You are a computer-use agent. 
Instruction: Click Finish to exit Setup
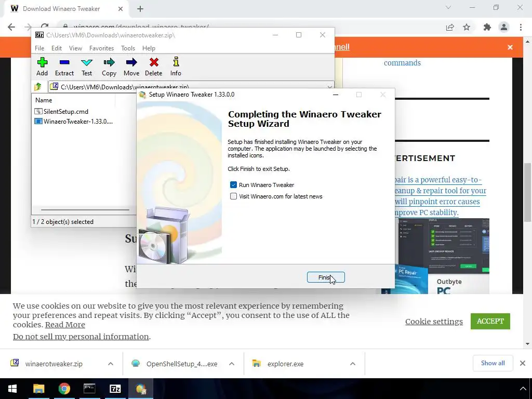pyautogui.click(x=326, y=277)
